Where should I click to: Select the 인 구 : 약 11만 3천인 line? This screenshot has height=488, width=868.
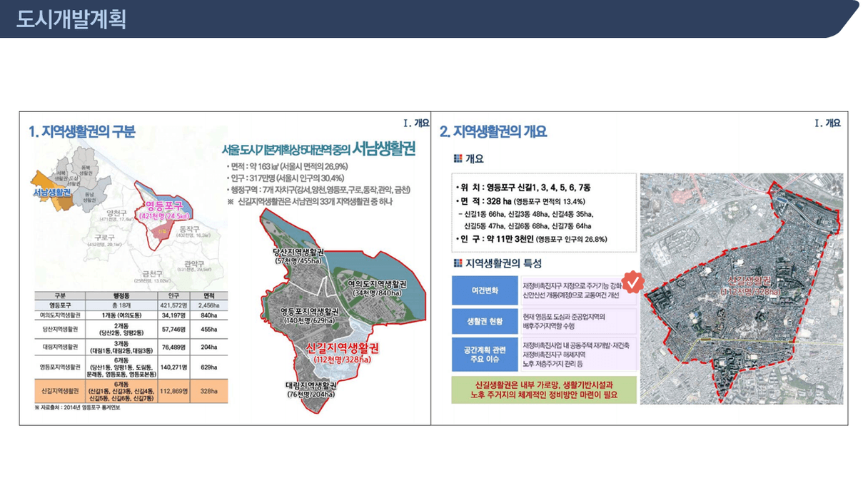click(x=531, y=240)
